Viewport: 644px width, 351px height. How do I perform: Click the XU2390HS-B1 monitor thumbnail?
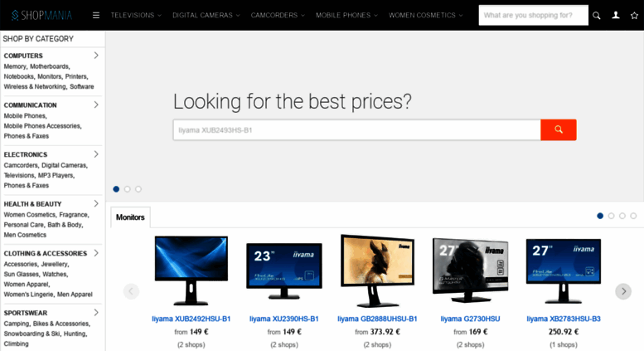pos(283,271)
